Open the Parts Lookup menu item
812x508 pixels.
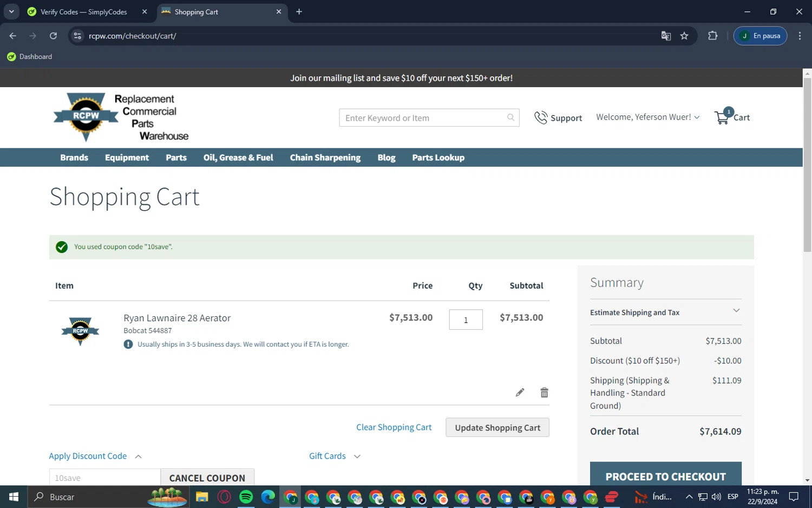(x=438, y=158)
